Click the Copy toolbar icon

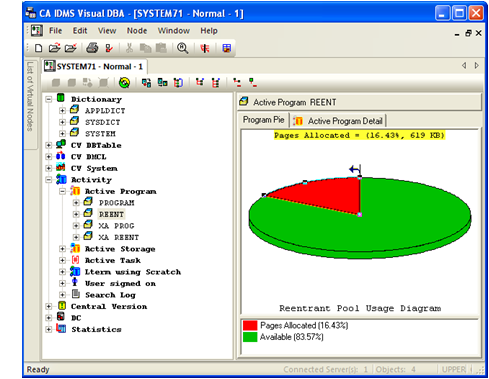click(x=145, y=48)
